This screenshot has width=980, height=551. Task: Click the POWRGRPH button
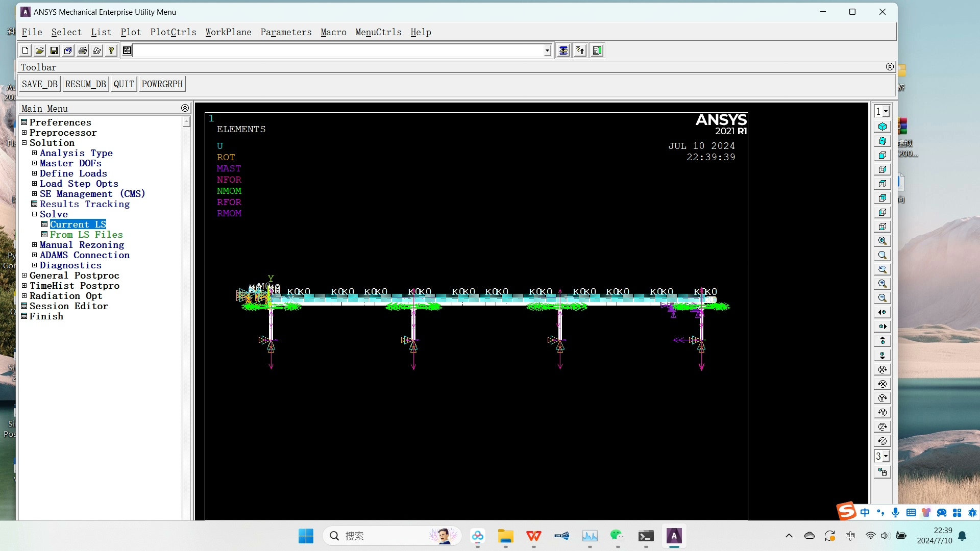162,84
